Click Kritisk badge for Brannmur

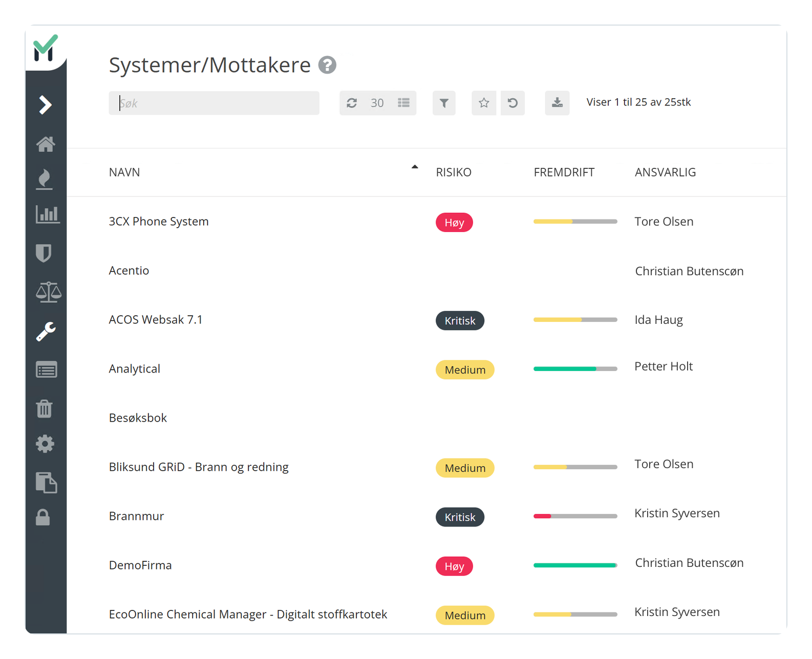click(x=460, y=517)
